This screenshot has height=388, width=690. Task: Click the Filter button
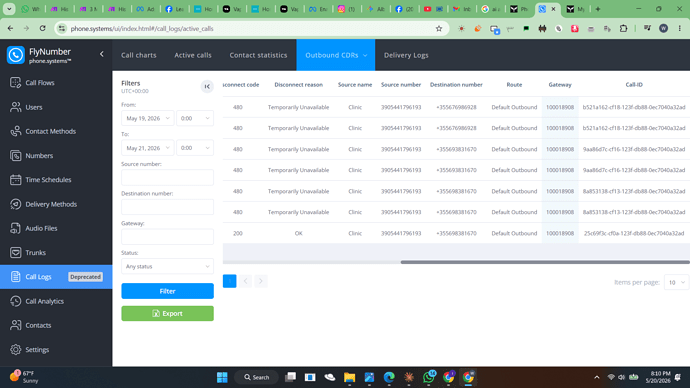pos(167,291)
